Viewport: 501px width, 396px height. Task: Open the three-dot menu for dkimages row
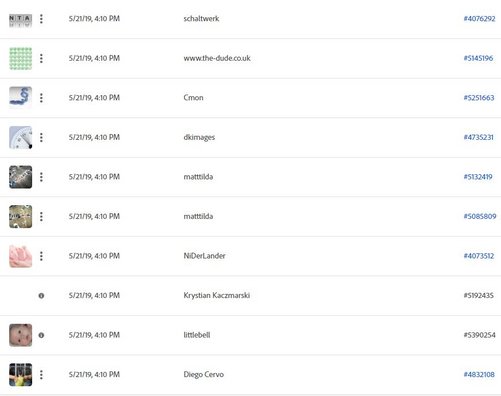41,137
